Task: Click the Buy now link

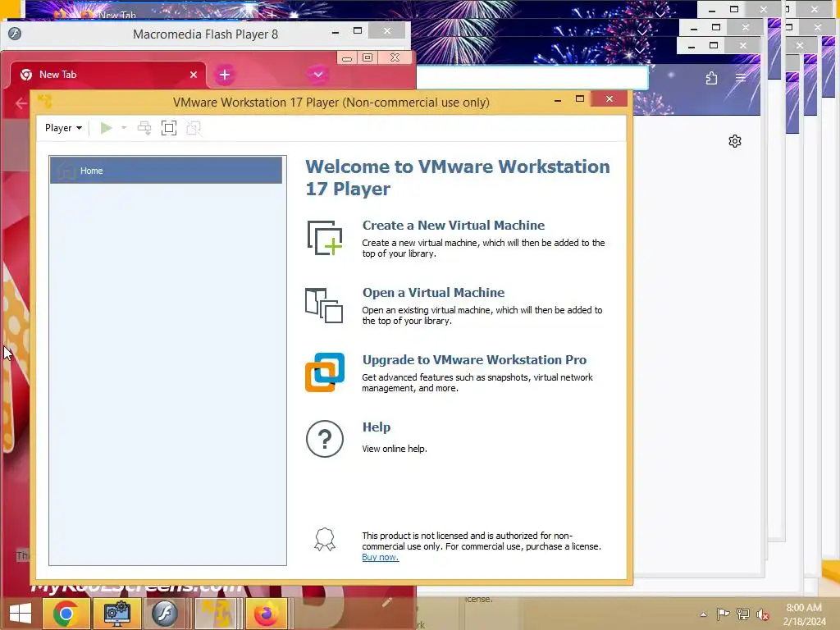Action: coord(381,557)
